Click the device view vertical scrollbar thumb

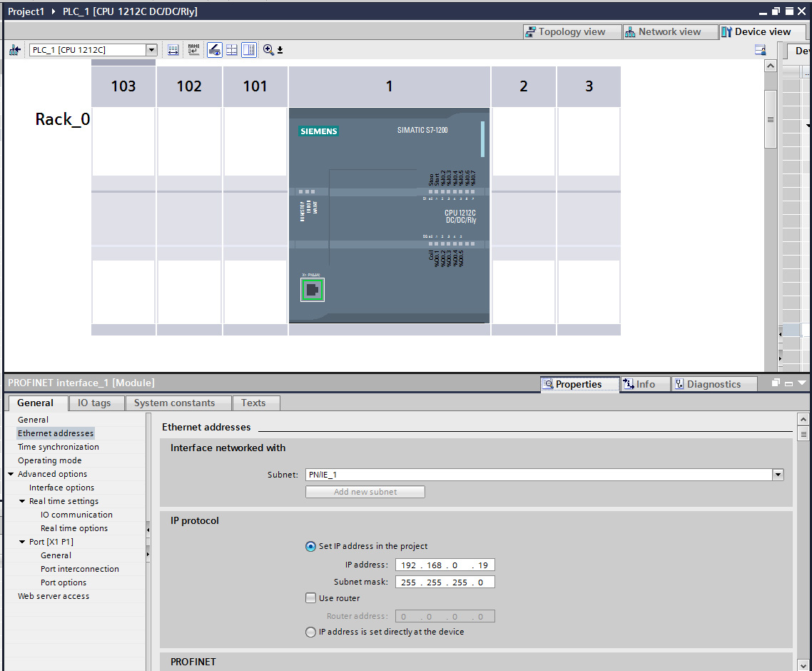(x=770, y=118)
